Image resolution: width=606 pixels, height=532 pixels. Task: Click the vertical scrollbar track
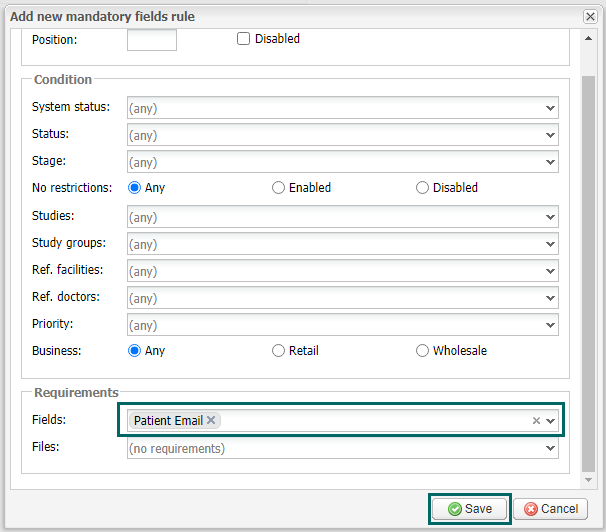point(588,272)
